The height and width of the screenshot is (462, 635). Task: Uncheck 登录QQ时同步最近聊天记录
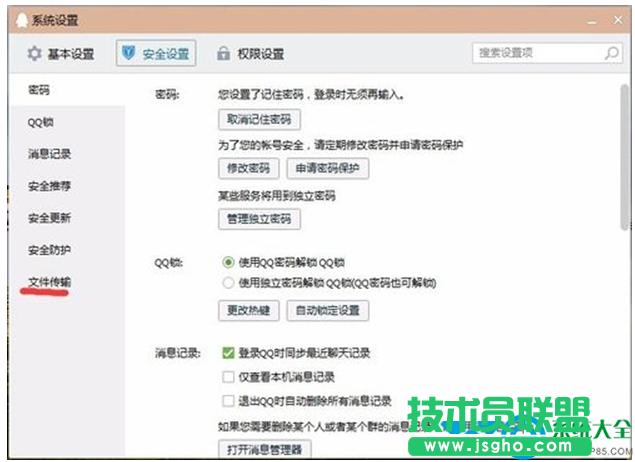pos(228,353)
